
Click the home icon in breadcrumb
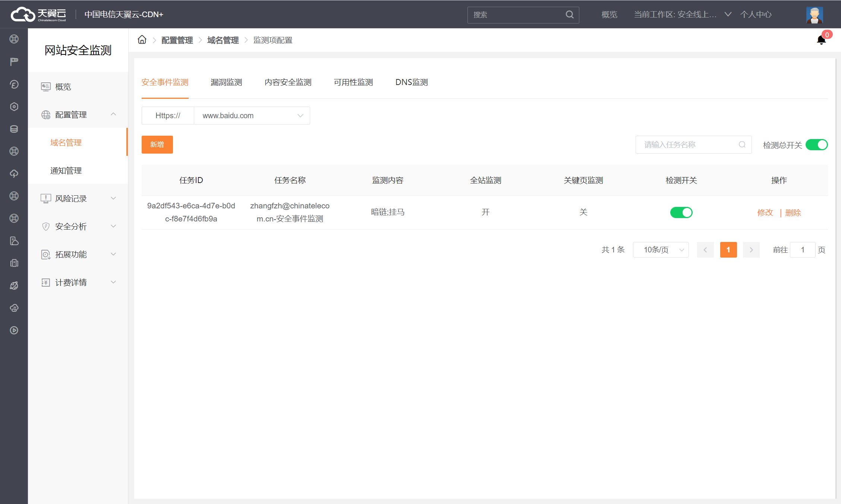click(x=142, y=40)
